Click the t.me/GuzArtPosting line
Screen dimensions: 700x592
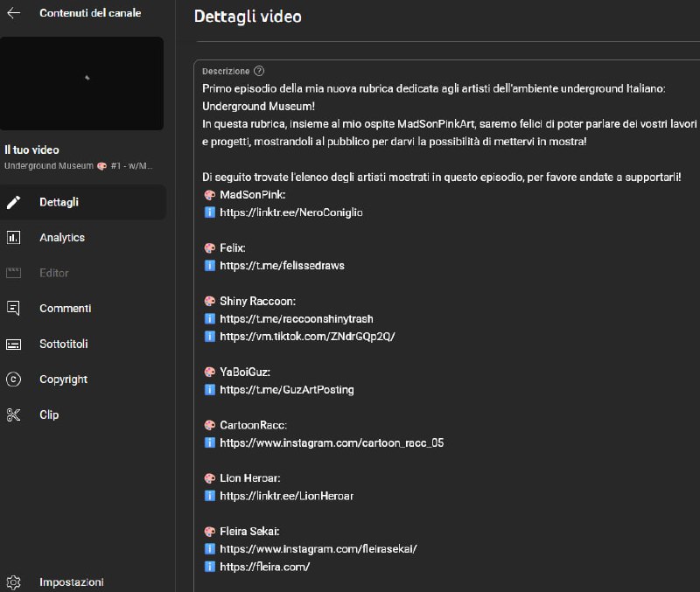point(287,389)
